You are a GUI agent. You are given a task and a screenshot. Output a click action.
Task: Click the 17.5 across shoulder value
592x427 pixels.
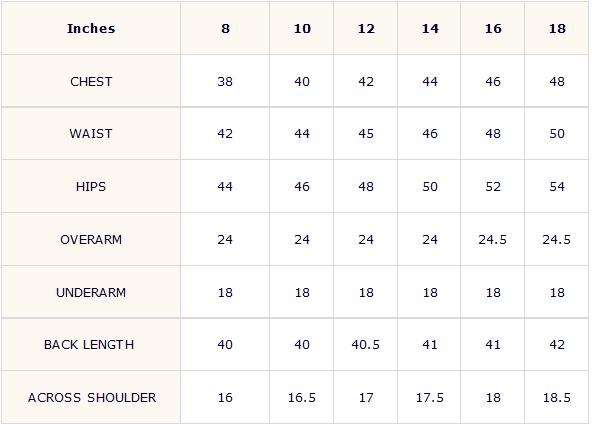click(430, 398)
